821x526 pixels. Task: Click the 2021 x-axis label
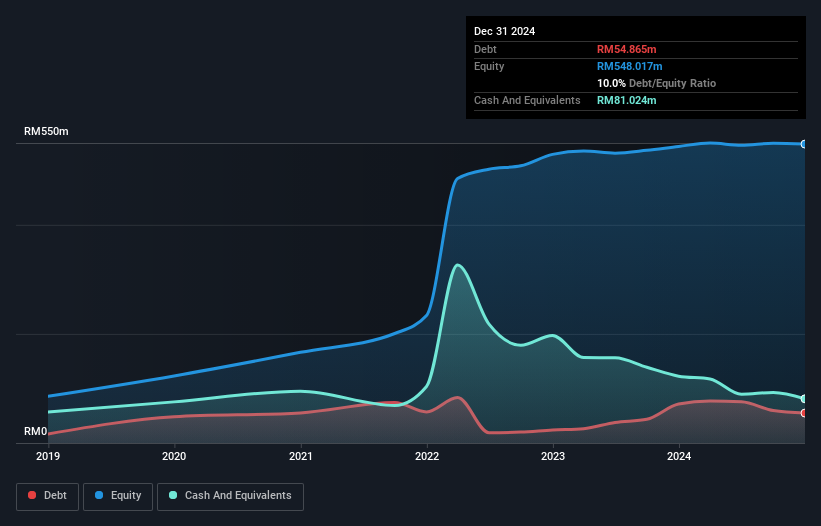[x=301, y=456]
